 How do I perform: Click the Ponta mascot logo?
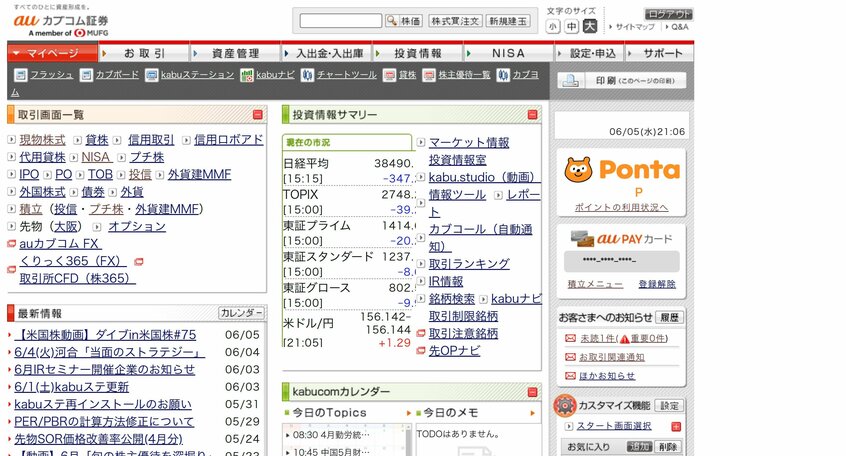tap(578, 170)
